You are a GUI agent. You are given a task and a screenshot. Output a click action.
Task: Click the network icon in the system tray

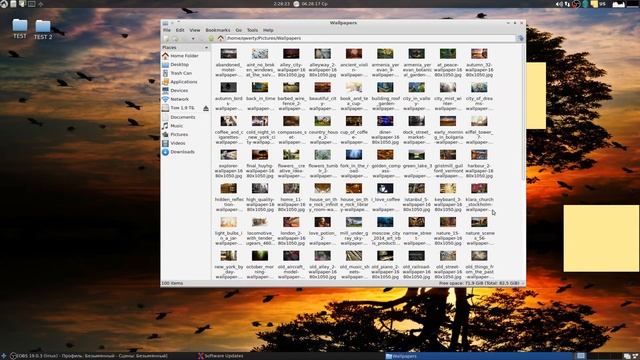[567, 4]
